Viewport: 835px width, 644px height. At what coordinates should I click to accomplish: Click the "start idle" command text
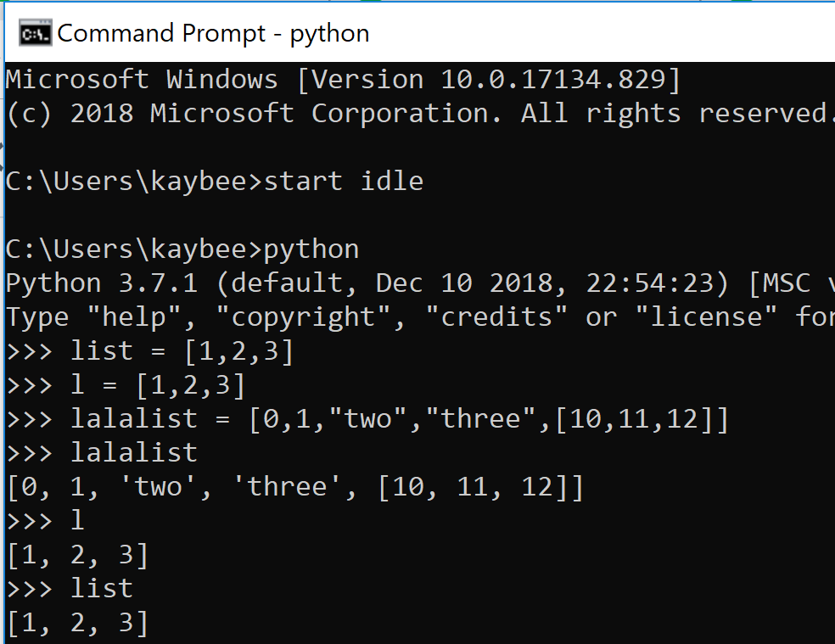(x=344, y=181)
